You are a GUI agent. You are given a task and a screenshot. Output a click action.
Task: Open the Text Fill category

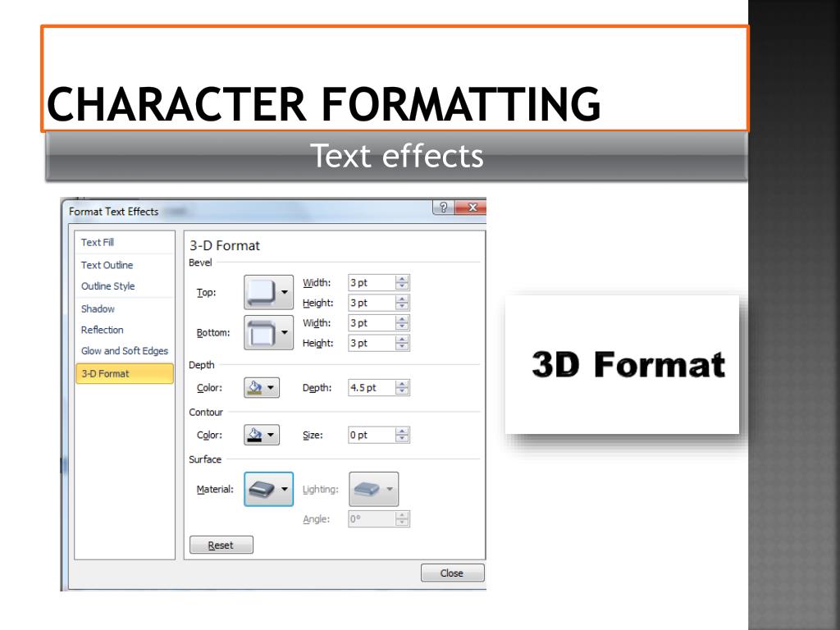pos(98,242)
